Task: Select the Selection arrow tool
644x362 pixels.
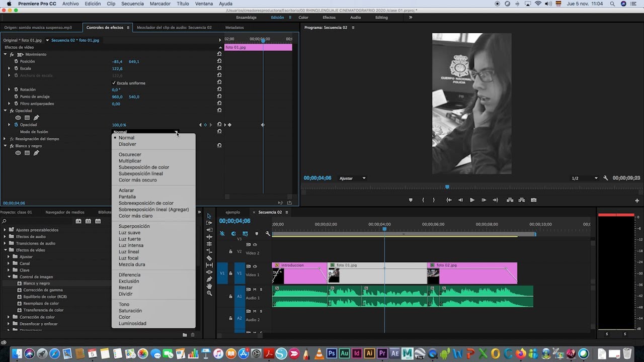Action: [209, 216]
